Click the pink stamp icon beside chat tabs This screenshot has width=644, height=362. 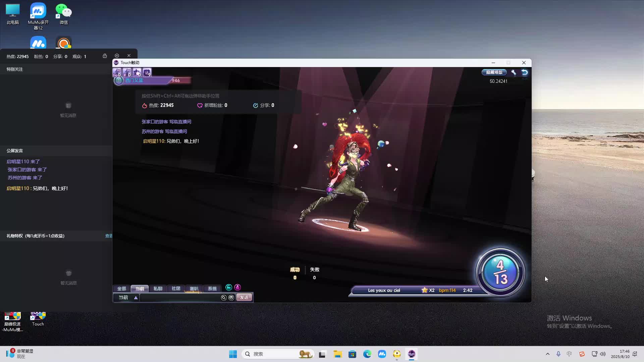point(237,288)
